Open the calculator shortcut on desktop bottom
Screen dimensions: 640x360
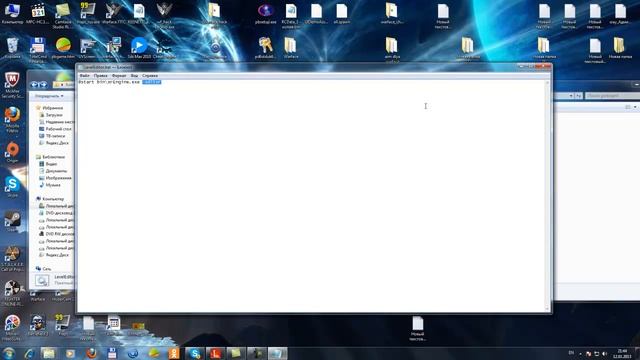113,325
